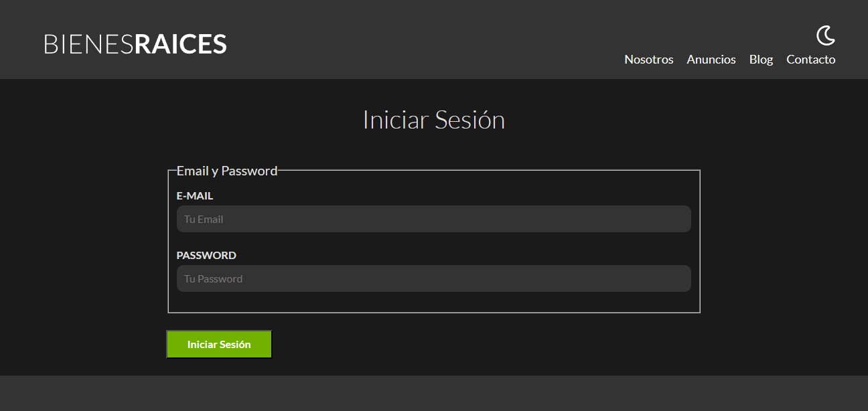Open the Blog link

[x=761, y=60]
